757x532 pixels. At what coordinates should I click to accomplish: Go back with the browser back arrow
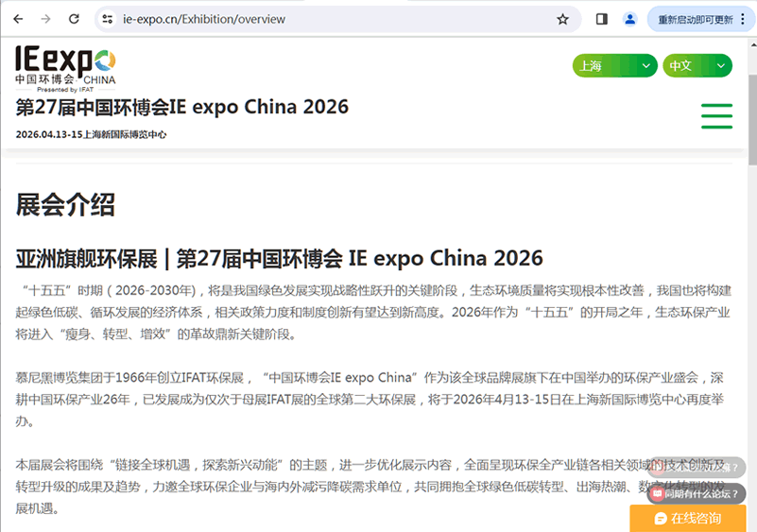18,19
